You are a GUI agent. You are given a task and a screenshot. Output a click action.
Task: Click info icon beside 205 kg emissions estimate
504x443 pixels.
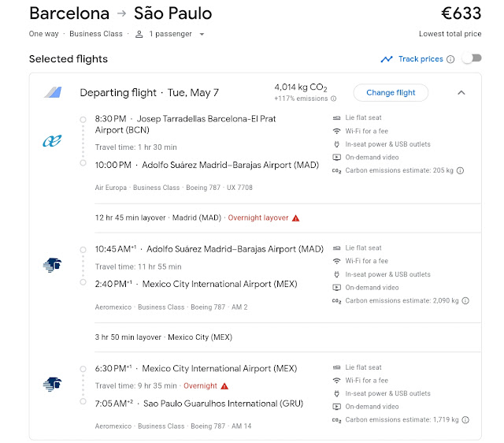pyautogui.click(x=461, y=170)
